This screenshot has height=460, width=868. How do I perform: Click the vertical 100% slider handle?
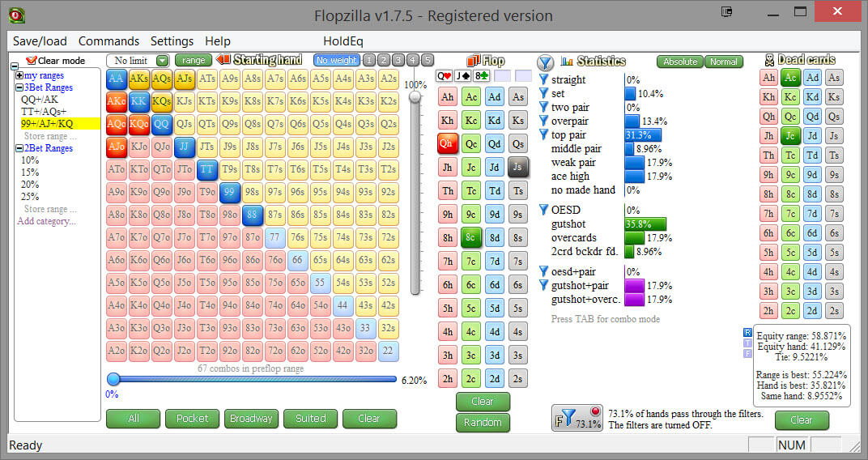coord(415,97)
